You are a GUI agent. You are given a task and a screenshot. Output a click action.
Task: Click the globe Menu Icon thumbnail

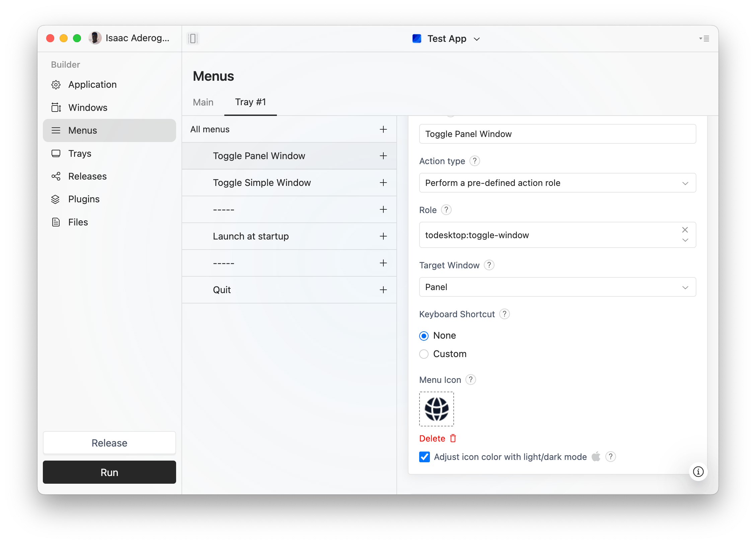[436, 409]
